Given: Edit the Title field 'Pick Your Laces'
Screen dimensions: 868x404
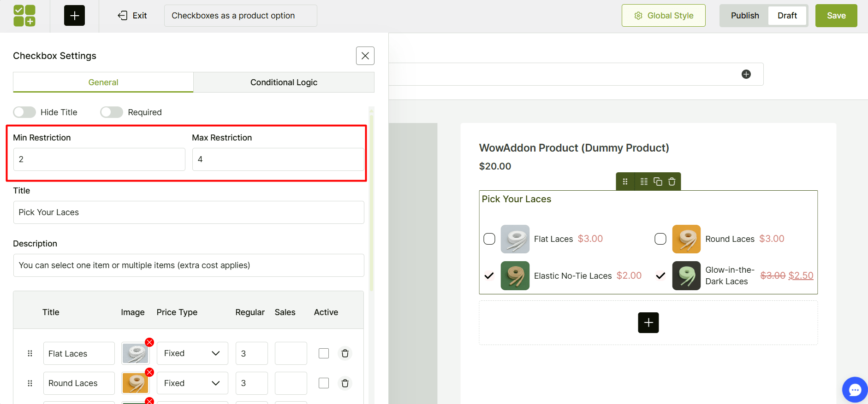Looking at the screenshot, I should [189, 212].
